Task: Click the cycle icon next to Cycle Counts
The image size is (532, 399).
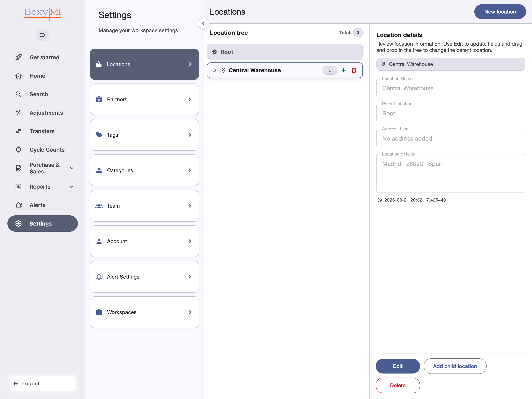Action: coord(18,150)
